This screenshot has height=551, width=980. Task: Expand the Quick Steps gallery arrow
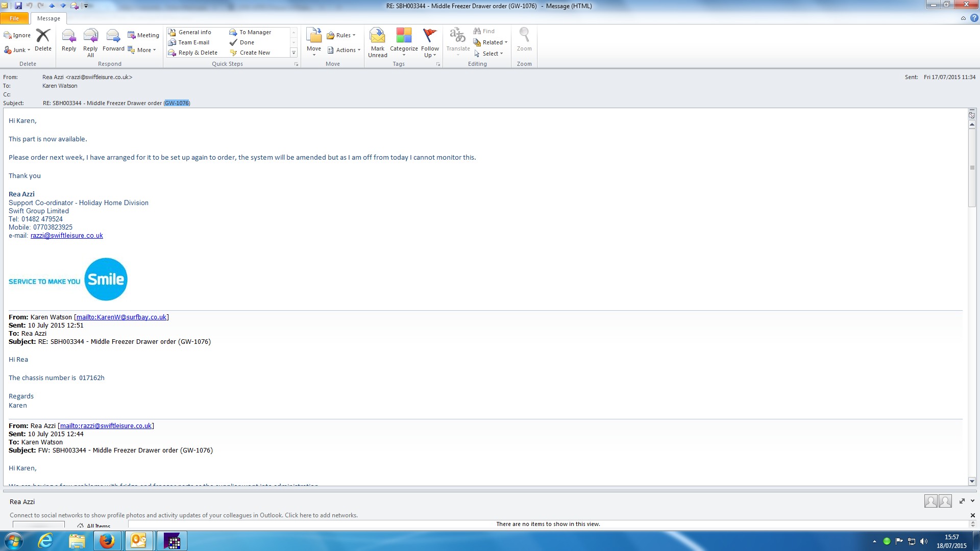click(293, 53)
